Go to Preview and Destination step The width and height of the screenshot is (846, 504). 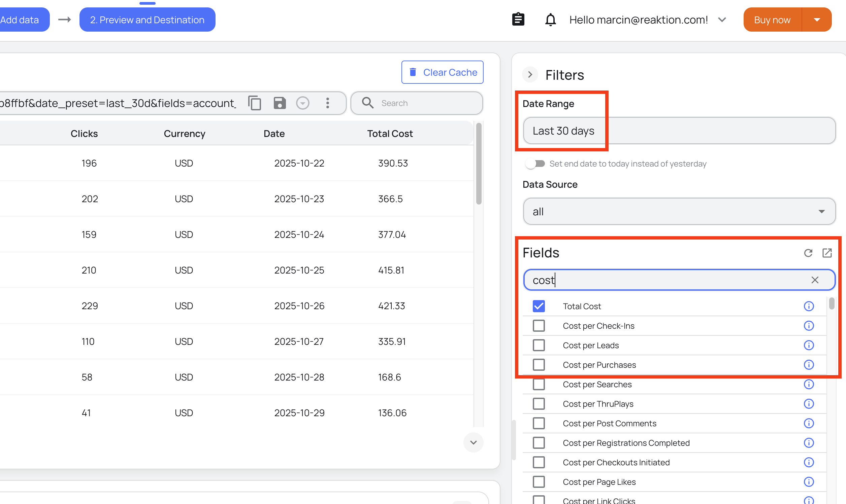[147, 20]
